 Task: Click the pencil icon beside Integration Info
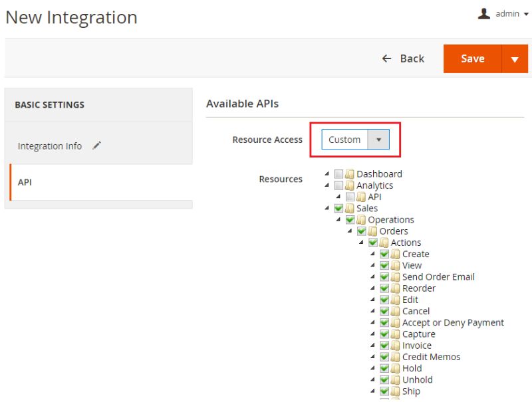tap(96, 146)
